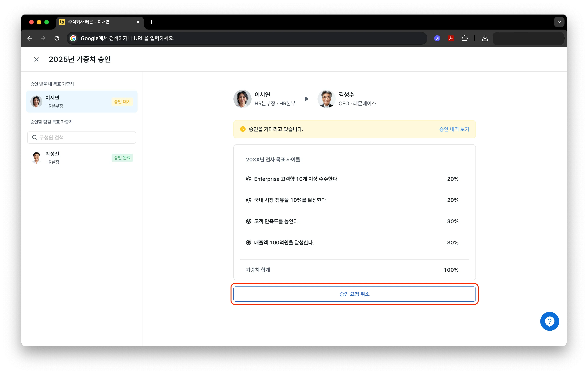This screenshot has width=588, height=374.
Task: Select 박성진 HR실장 in the sidebar
Action: click(82, 158)
